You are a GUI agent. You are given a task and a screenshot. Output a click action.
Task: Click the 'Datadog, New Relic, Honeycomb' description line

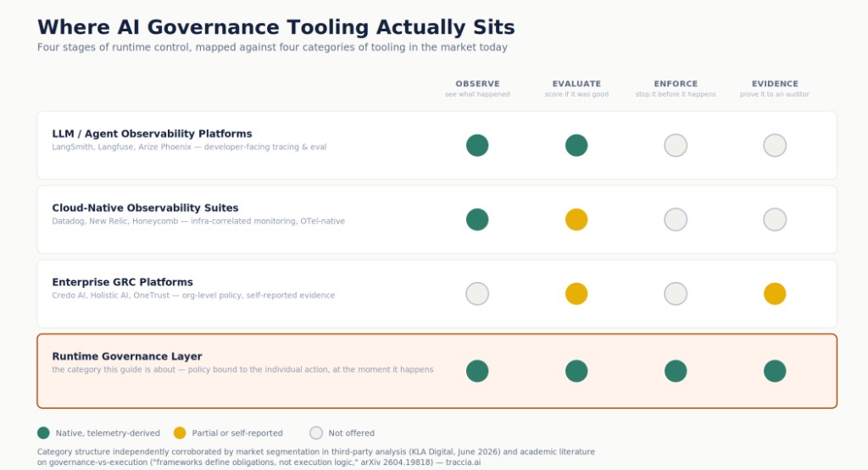[198, 221]
